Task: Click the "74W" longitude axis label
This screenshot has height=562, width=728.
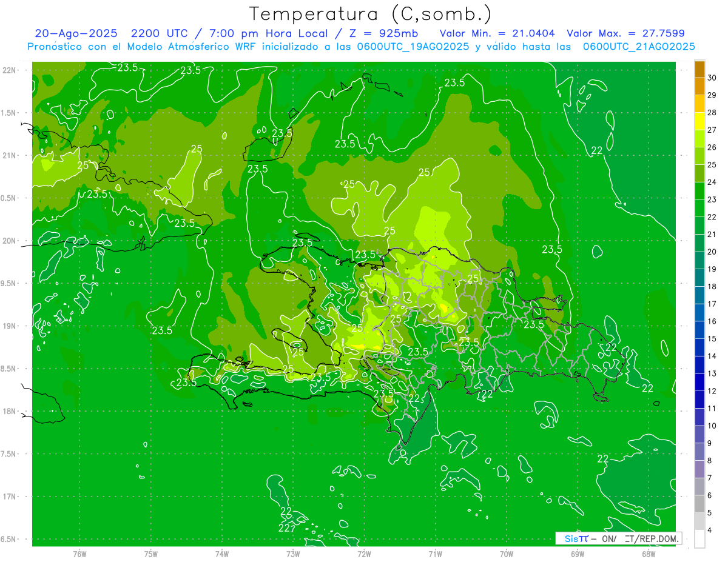Action: [222, 554]
